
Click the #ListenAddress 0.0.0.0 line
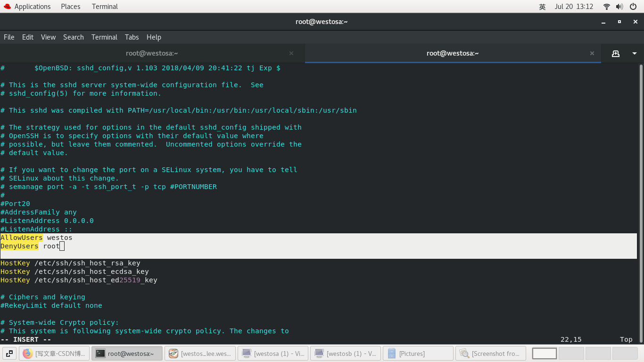[47, 221]
